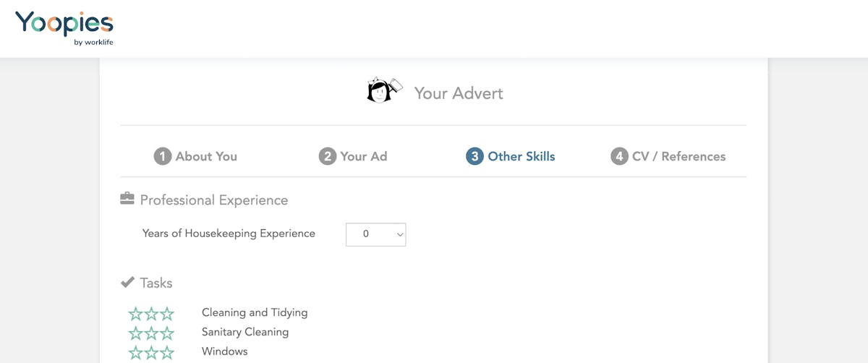This screenshot has height=363, width=868.
Task: Rate Sanitary Cleaning with one star
Action: [136, 333]
